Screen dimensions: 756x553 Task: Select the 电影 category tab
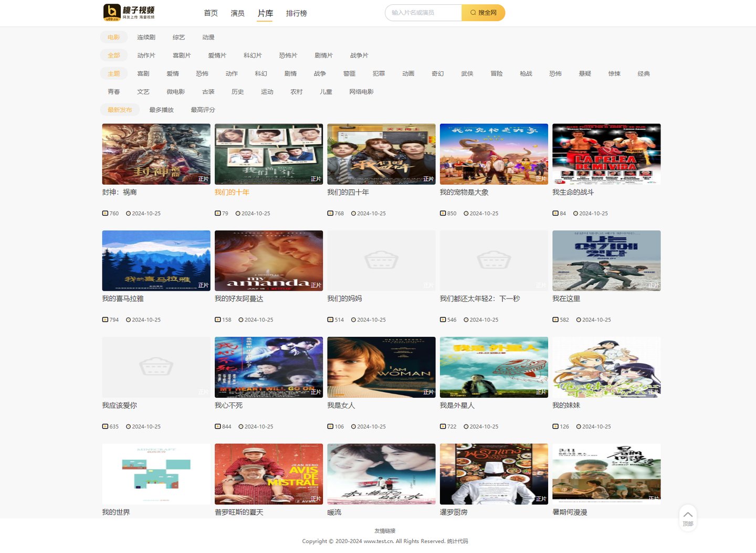tap(114, 37)
